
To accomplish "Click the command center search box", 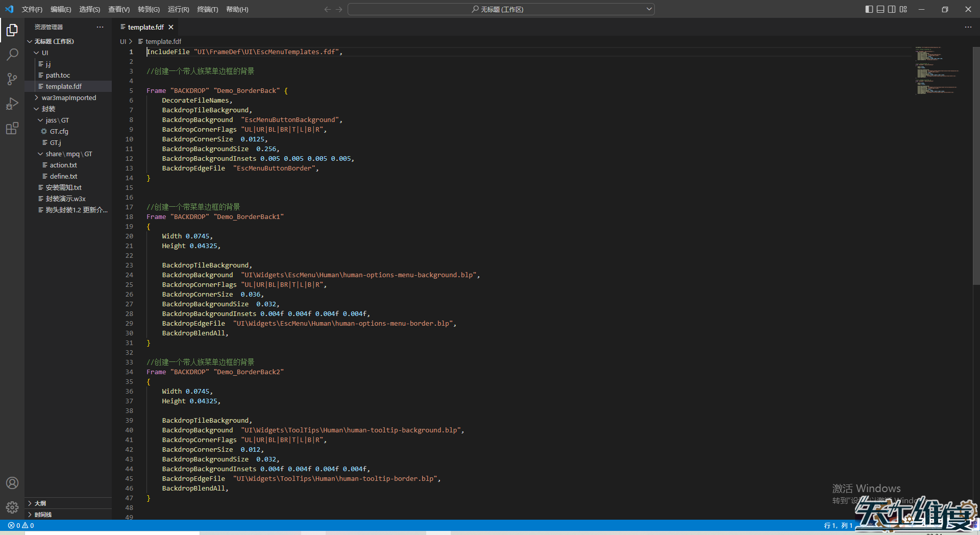I will (501, 9).
